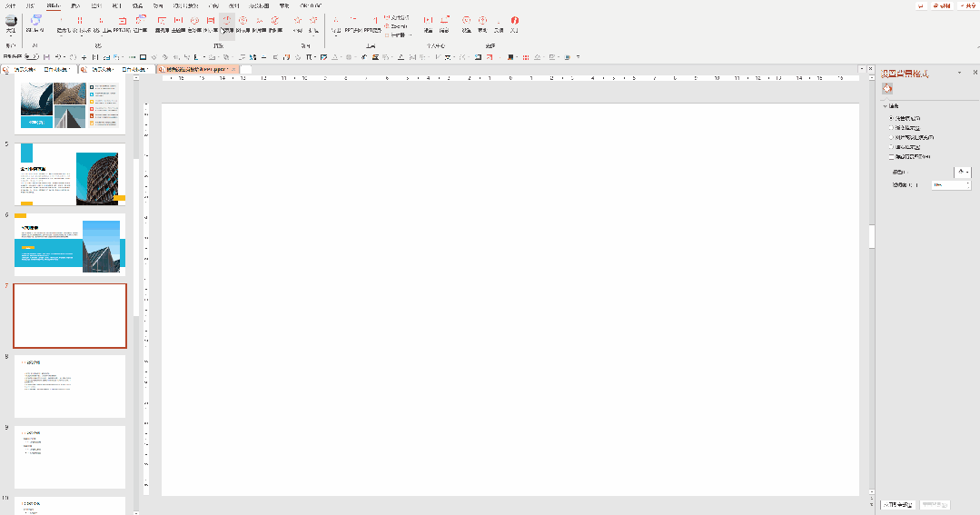
Task: Click the Share button at top right
Action: tap(966, 5)
